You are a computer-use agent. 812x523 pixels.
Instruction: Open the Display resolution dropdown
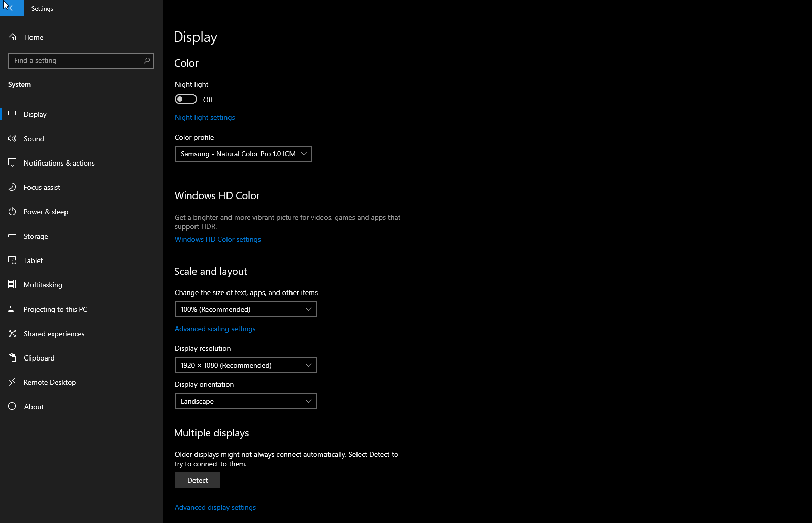point(245,365)
